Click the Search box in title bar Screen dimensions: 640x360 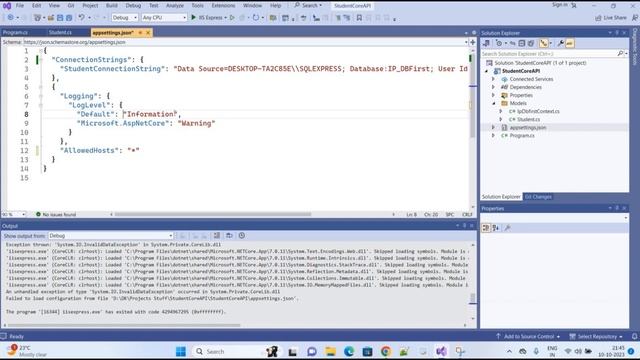coord(308,5)
